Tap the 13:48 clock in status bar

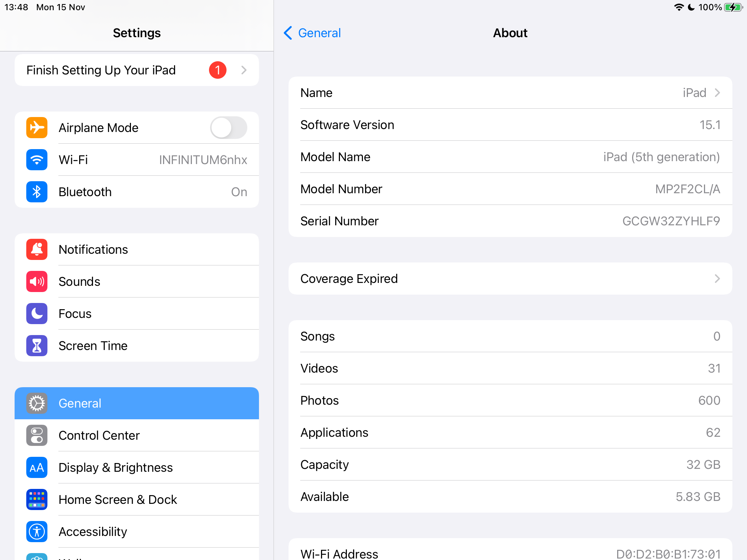click(x=16, y=7)
